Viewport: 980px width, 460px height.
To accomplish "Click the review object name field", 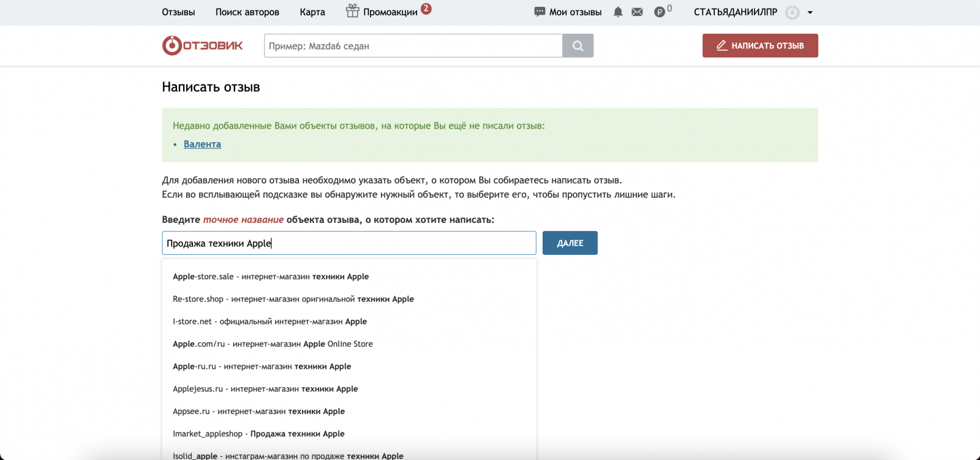I will coord(349,243).
